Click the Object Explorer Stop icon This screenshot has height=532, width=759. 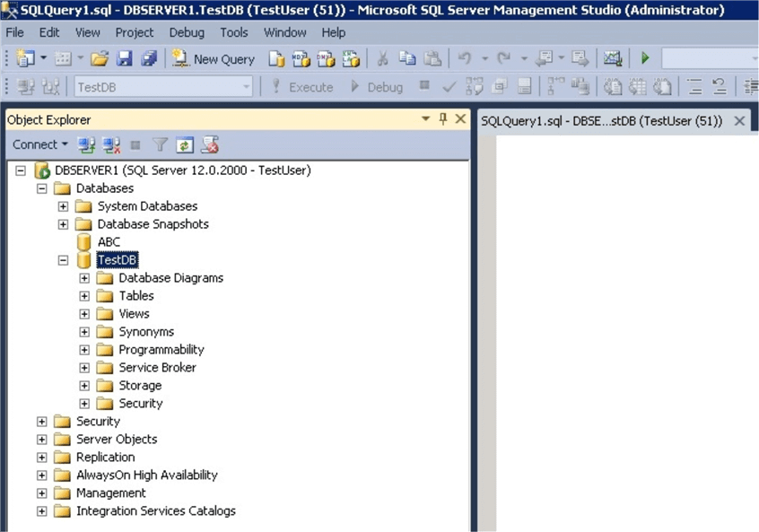[135, 144]
